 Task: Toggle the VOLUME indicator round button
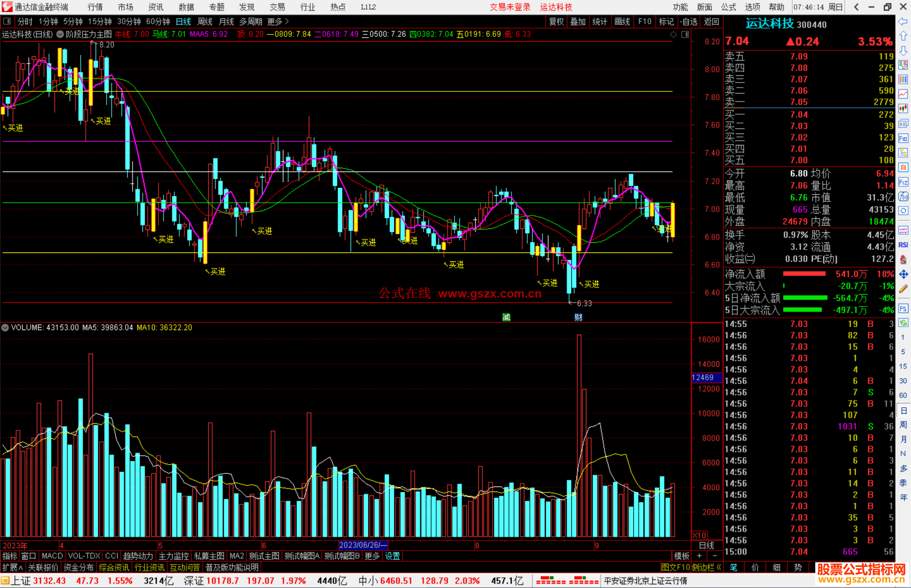[5, 328]
